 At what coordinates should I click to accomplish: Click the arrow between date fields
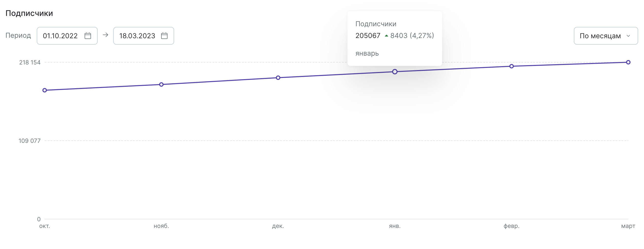click(x=105, y=35)
